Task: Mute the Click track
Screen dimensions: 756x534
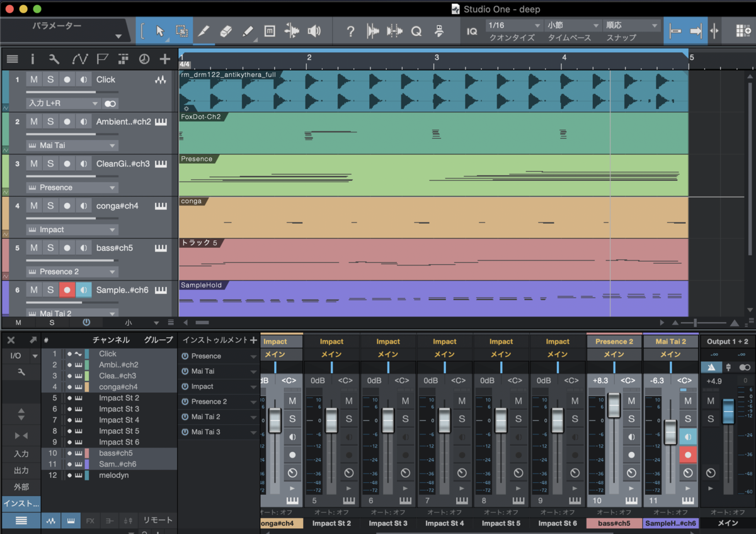Action: click(x=34, y=79)
